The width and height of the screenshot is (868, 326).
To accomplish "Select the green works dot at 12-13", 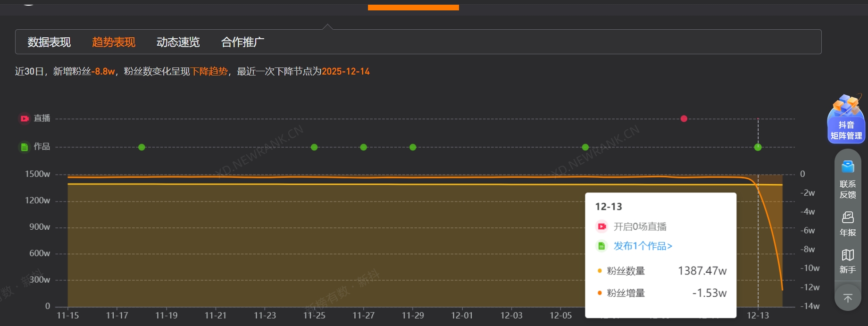I will (758, 147).
